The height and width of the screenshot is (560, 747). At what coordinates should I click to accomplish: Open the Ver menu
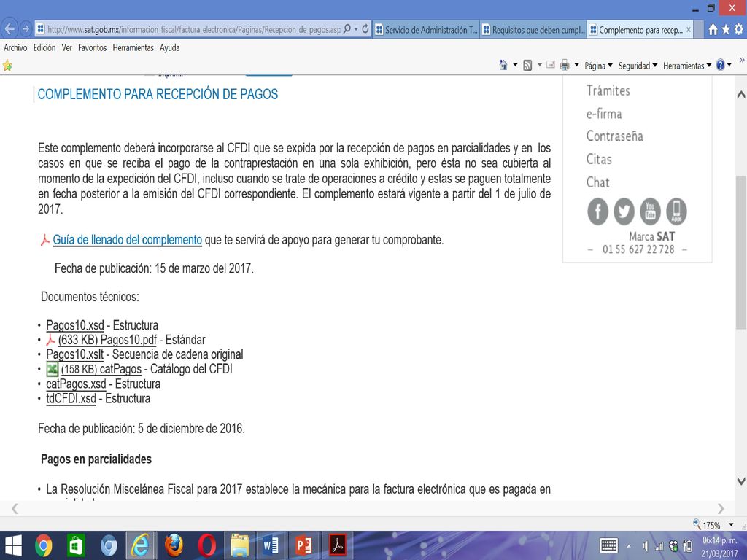coord(66,47)
